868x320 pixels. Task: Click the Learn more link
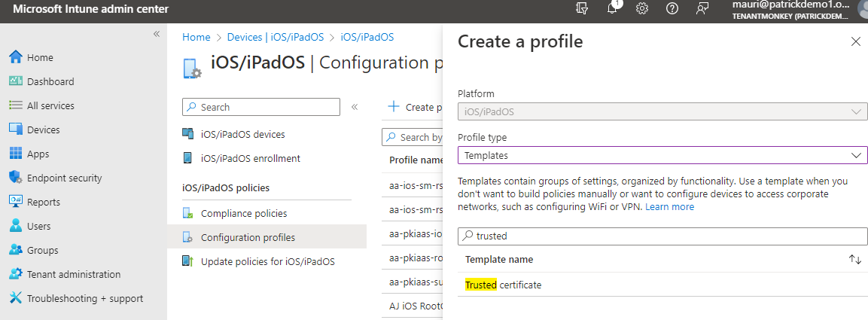coord(669,206)
